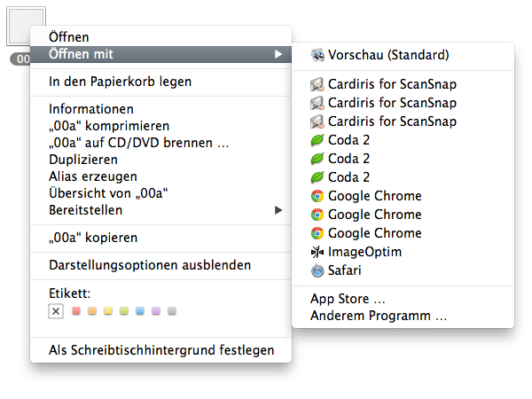Click the Safari compass icon
The image size is (532, 399).
coord(317,270)
